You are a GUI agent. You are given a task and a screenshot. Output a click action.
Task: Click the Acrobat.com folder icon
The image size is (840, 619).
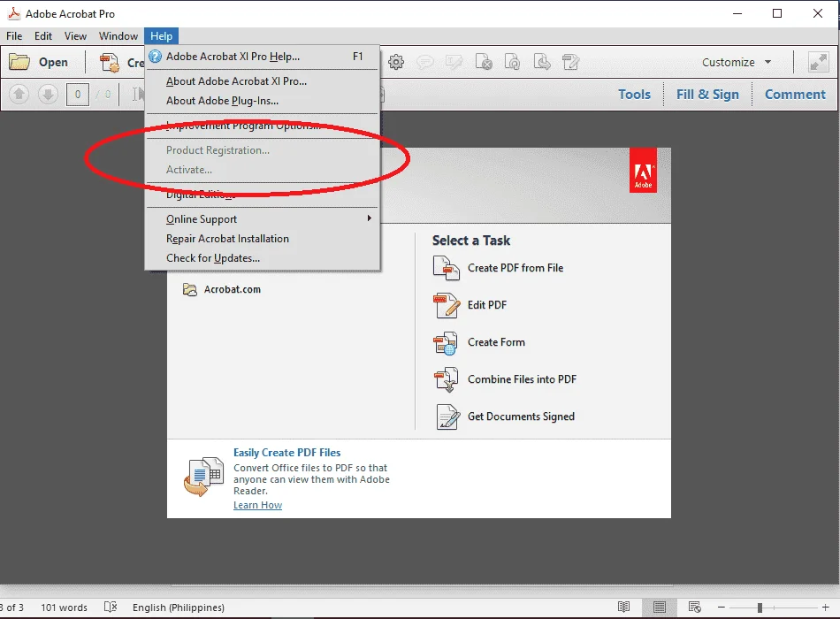click(x=189, y=290)
